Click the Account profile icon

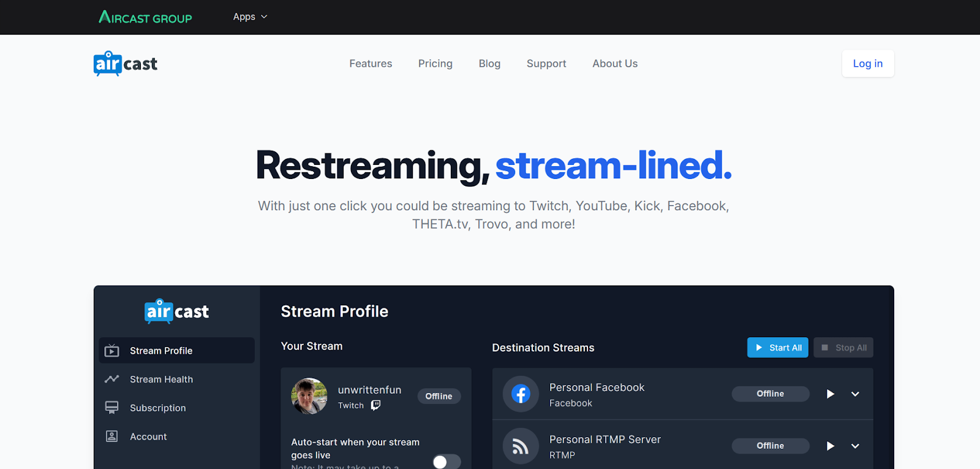click(111, 437)
